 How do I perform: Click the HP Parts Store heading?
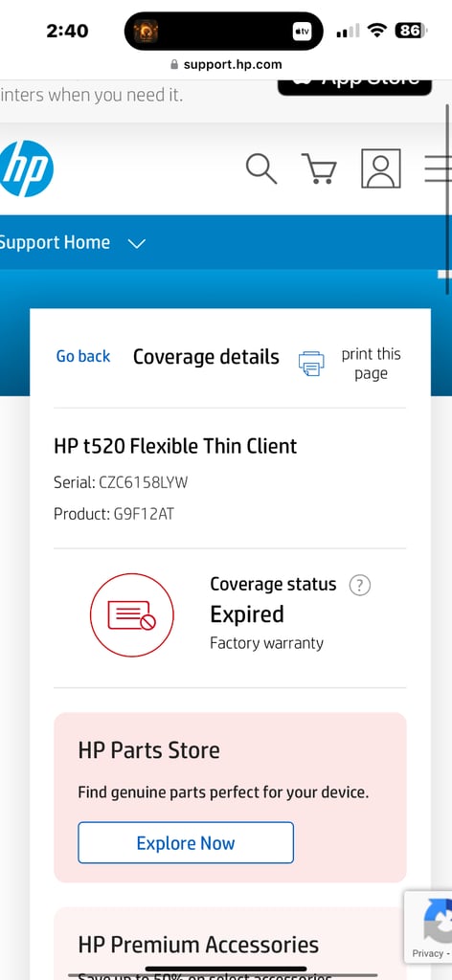tap(148, 750)
